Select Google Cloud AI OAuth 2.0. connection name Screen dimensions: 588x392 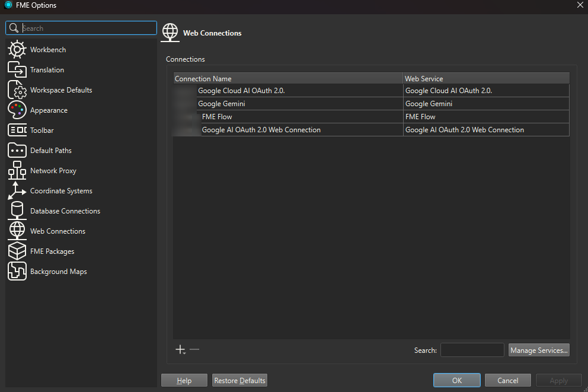[x=241, y=91]
